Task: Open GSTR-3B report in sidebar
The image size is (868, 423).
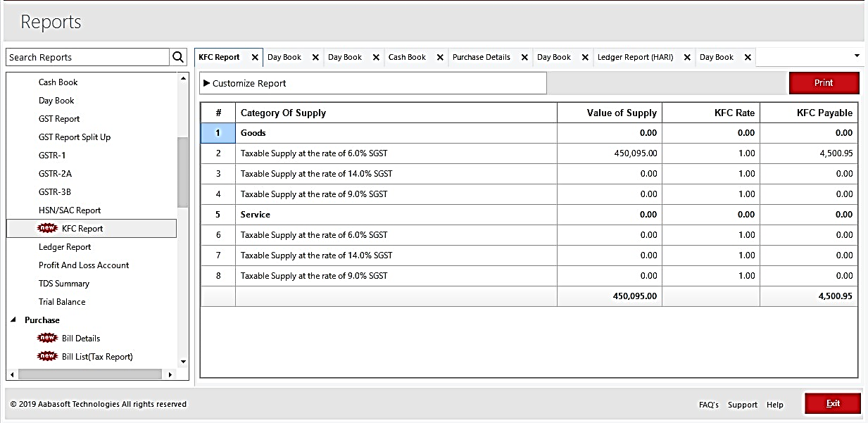Action: click(55, 192)
